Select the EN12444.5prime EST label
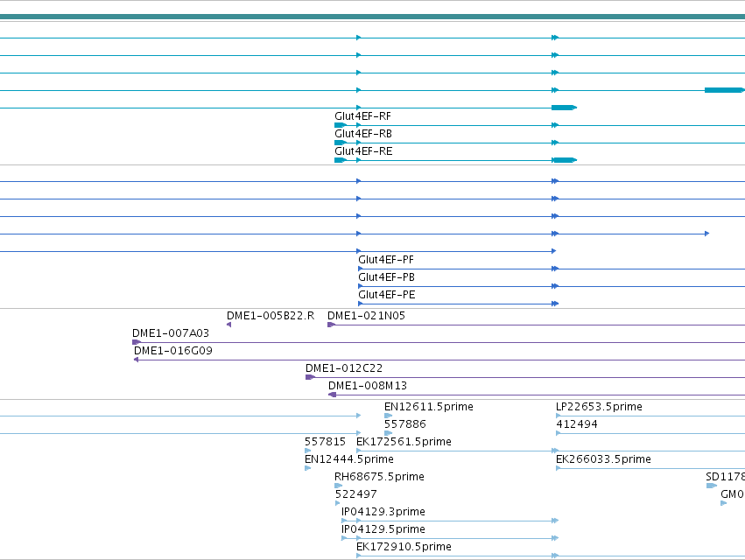745x560 pixels. tap(349, 459)
